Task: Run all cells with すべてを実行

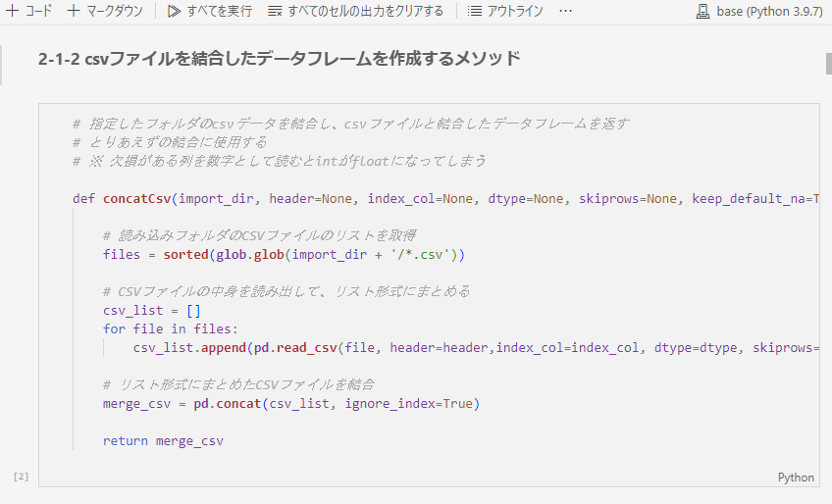Action: coord(210,11)
